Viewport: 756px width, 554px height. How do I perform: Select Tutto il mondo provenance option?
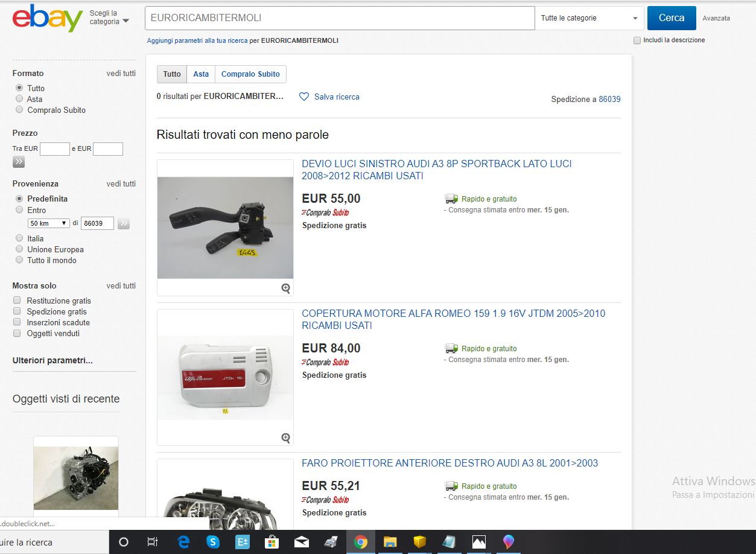point(19,259)
